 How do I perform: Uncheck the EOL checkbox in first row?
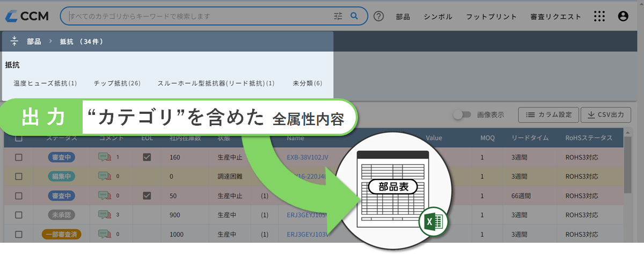(147, 157)
